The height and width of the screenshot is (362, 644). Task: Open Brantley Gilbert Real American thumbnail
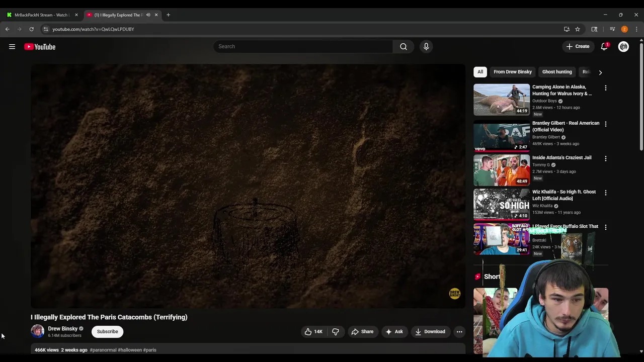tap(502, 136)
